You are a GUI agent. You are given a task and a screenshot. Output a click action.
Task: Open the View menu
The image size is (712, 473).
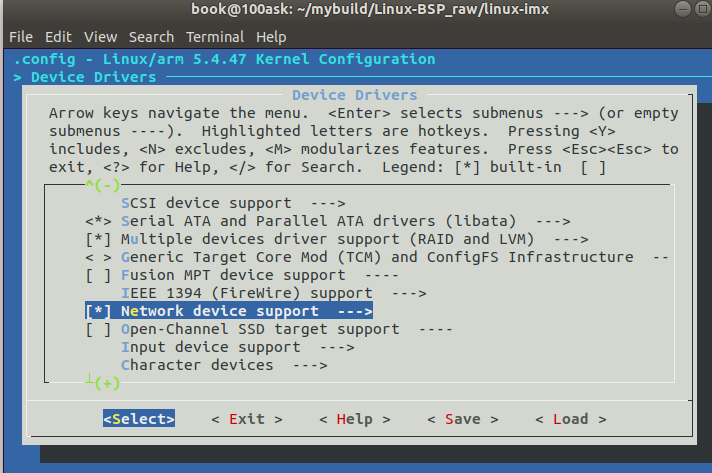coord(100,37)
